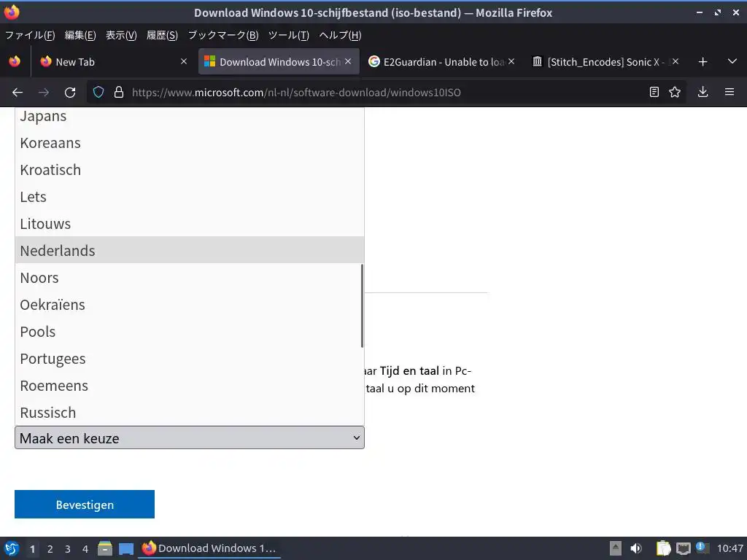The width and height of the screenshot is (747, 560).
Task: Open update notifier tray icon
Action: [703, 548]
